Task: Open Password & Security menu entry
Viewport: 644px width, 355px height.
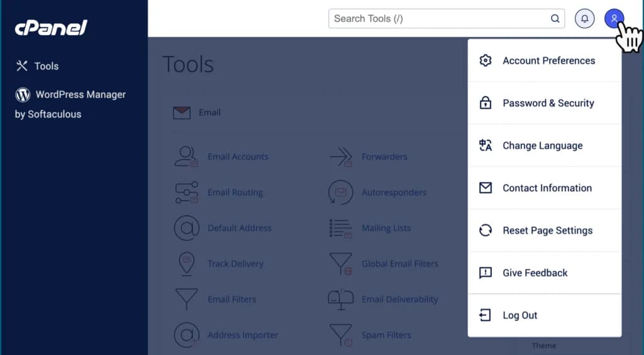Action: [545, 102]
